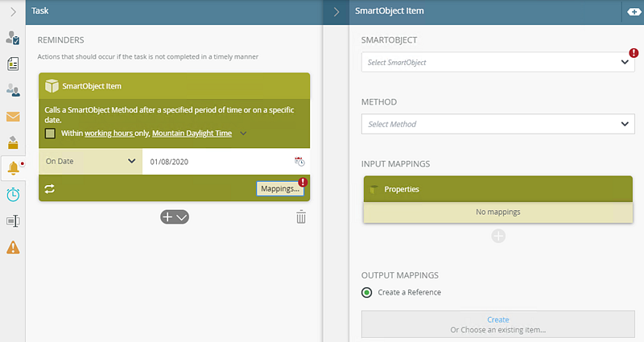Click the toggle icon in SmartObject Item header corner

[x=634, y=12]
